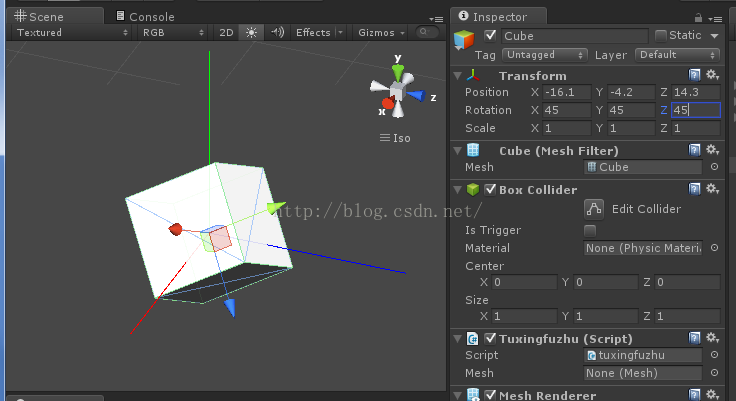
Task: Open Tuxingfuzhu script help icon
Action: [x=694, y=338]
